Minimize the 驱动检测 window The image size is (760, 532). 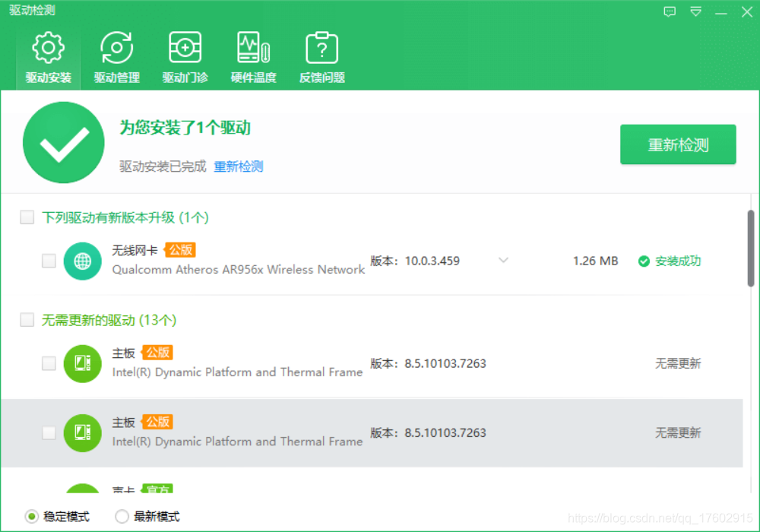click(720, 12)
